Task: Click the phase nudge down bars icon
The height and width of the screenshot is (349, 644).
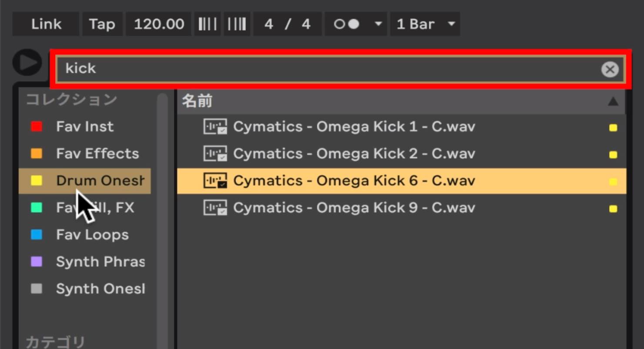Action: point(208,24)
